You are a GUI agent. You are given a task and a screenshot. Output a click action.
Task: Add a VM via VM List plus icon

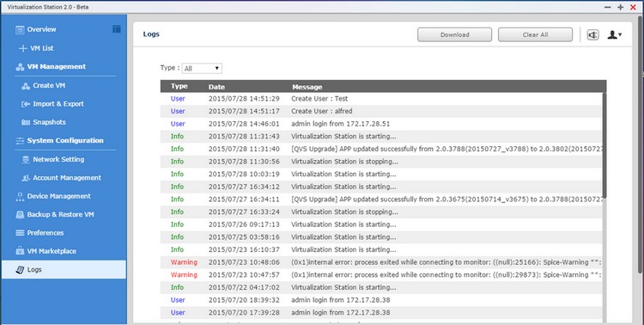click(x=23, y=48)
